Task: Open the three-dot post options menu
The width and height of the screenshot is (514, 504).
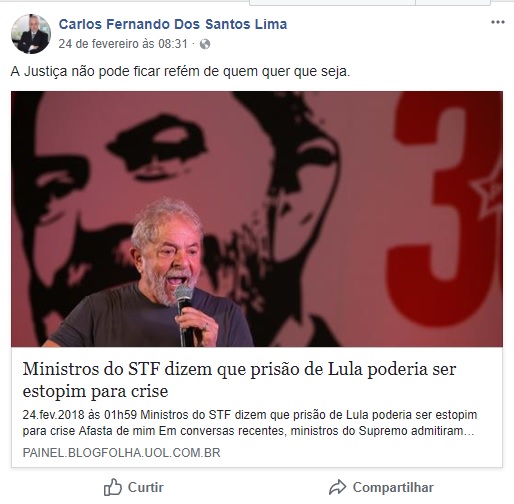Action: click(x=498, y=22)
